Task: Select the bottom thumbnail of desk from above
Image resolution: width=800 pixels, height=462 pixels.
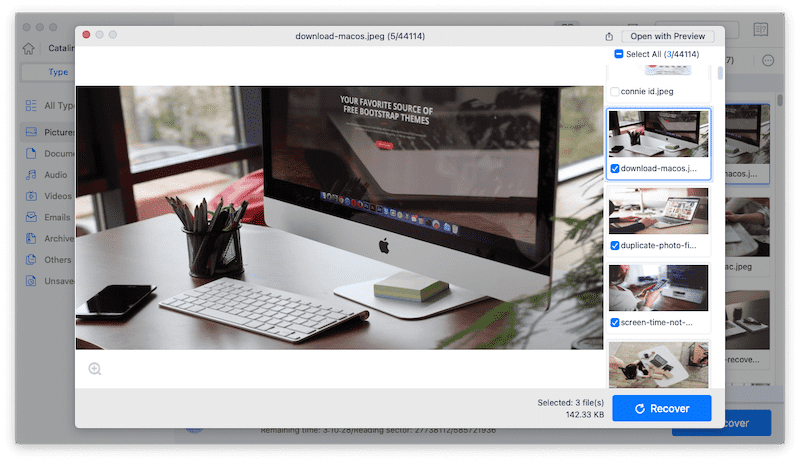Action: (x=658, y=365)
